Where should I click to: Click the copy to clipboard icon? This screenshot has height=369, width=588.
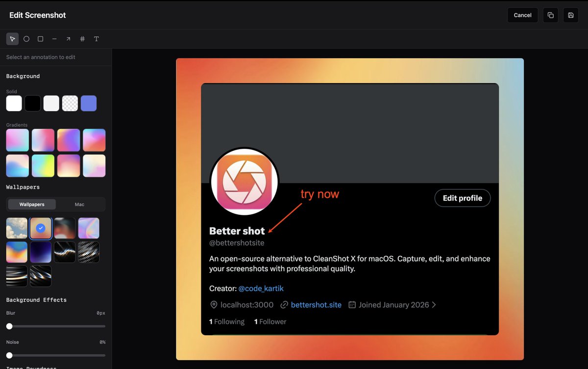tap(551, 15)
